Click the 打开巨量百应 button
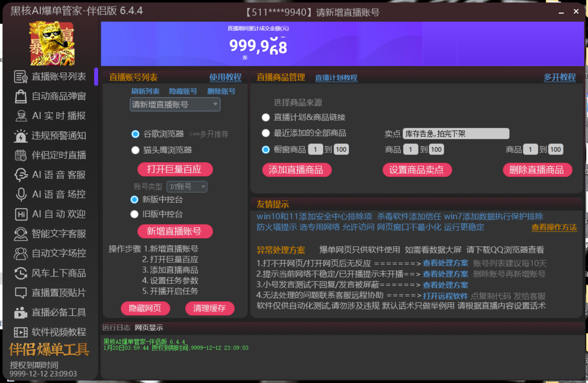 pyautogui.click(x=175, y=169)
